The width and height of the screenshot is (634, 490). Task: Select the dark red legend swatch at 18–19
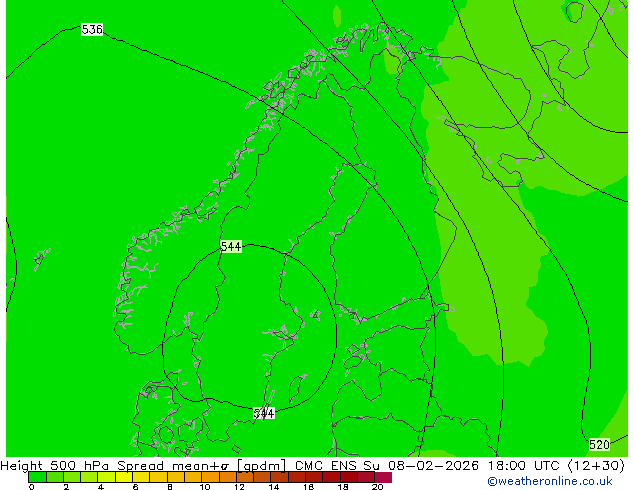pyautogui.click(x=349, y=477)
